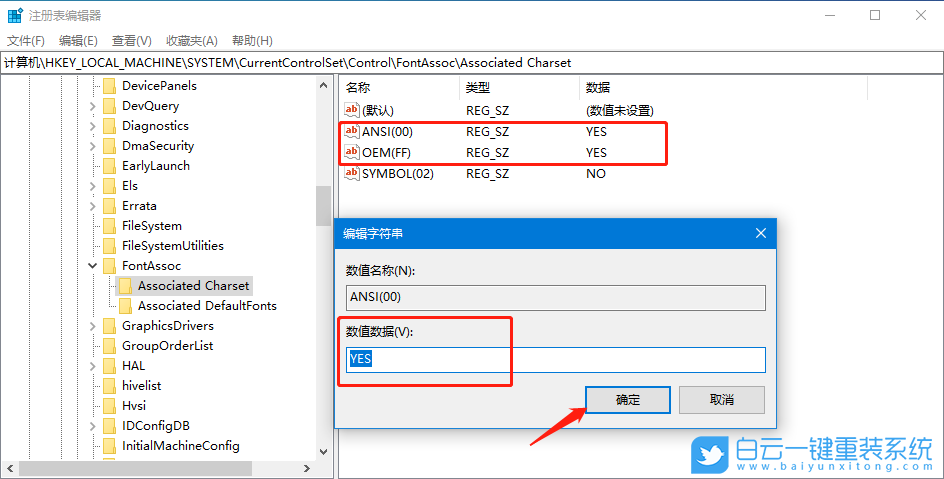944x479 pixels.
Task: Expand the DmaSecurity tree node
Action: 93,146
